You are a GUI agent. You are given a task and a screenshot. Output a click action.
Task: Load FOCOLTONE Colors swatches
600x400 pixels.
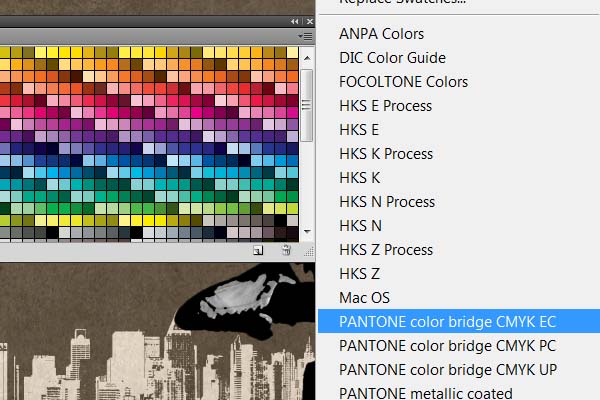(403, 82)
